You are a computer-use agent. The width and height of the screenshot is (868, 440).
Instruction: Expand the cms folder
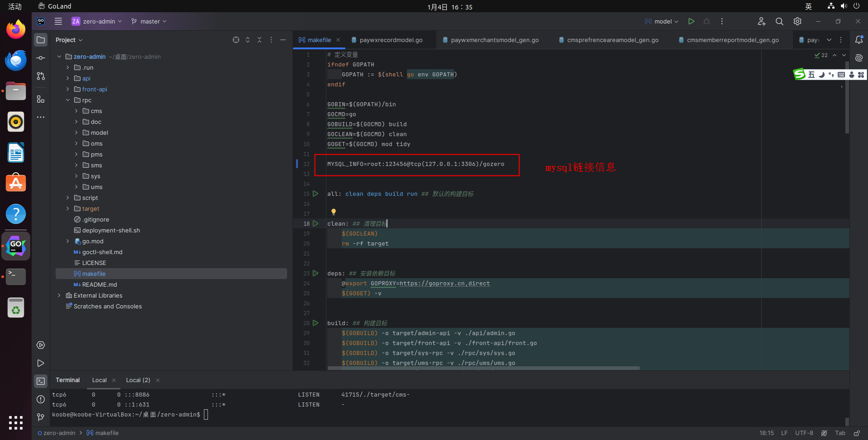tap(76, 111)
